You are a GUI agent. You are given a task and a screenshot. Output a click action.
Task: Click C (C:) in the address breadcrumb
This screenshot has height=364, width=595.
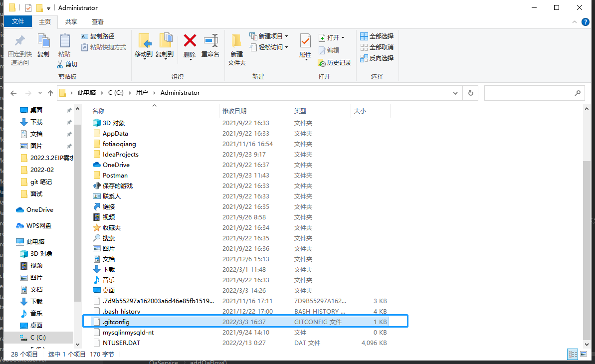116,93
